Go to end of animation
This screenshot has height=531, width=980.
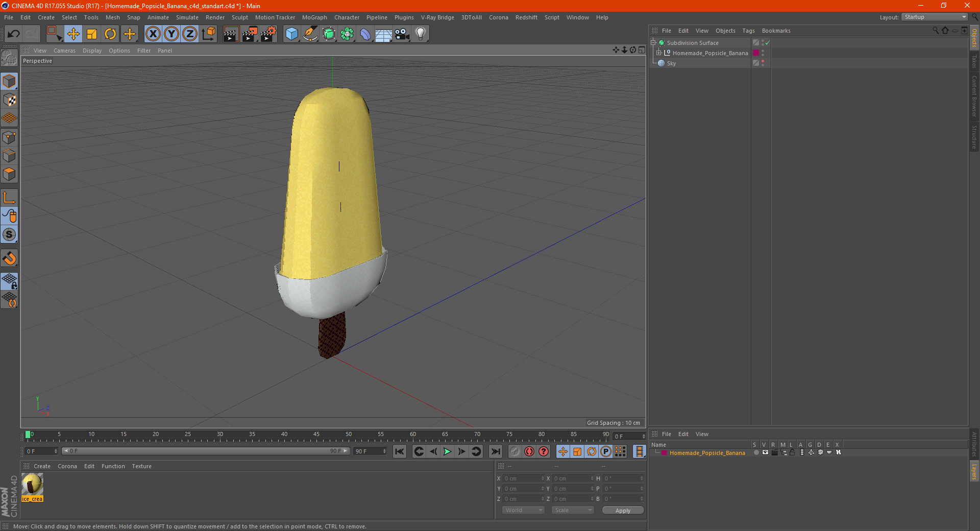[x=495, y=451]
